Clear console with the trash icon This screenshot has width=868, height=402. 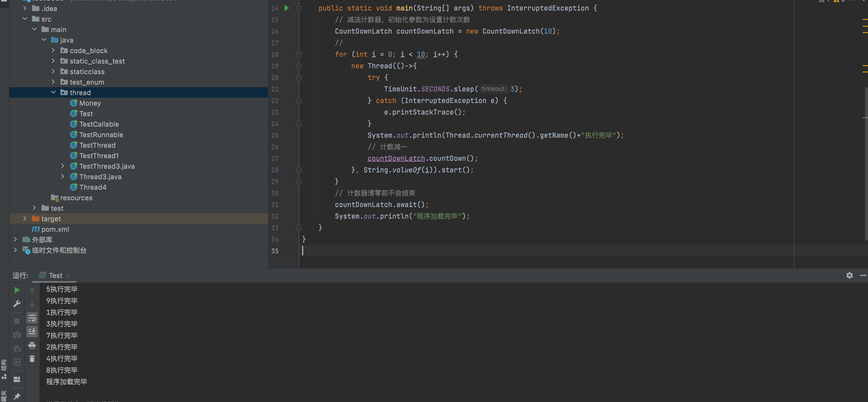pos(32,359)
